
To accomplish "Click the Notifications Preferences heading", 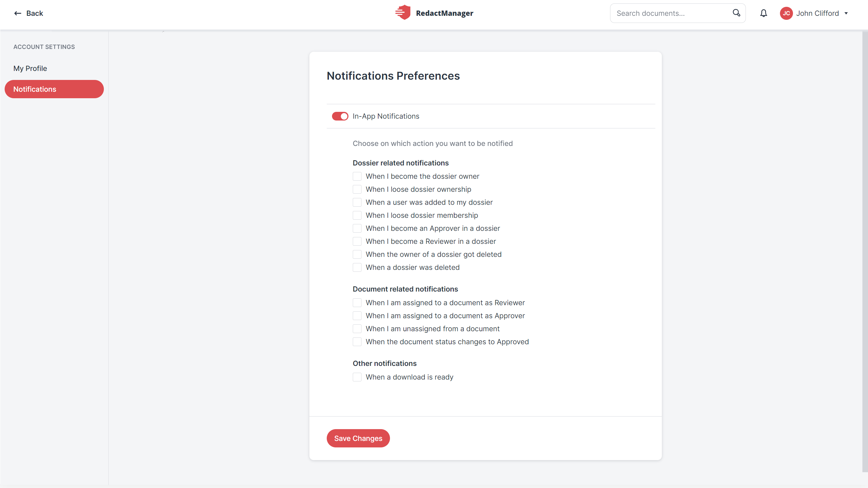I will [393, 76].
